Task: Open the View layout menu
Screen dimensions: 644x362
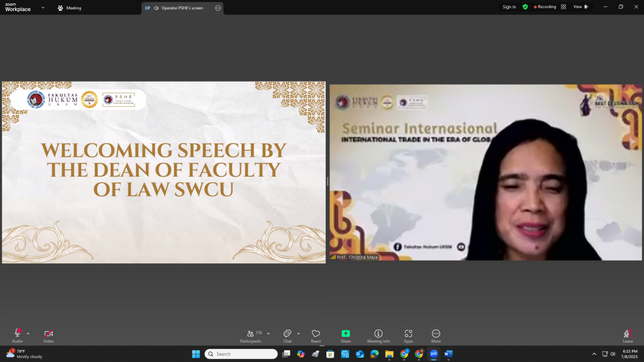Action: pyautogui.click(x=580, y=7)
